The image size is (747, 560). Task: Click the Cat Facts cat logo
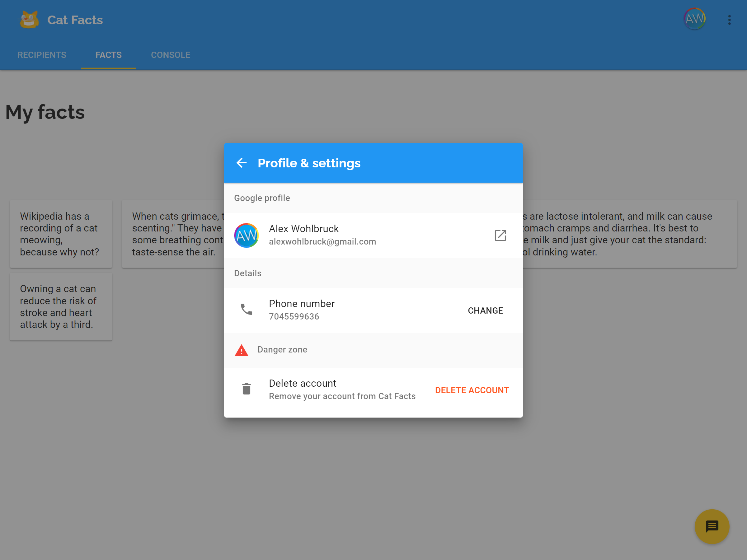click(29, 20)
